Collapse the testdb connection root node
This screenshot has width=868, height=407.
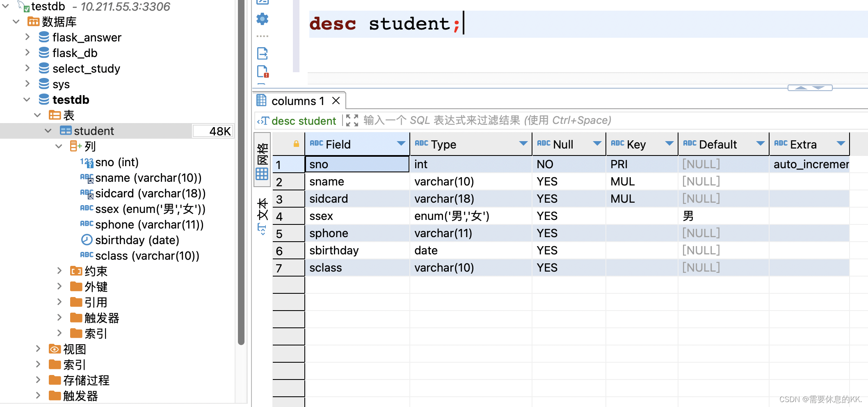point(6,6)
